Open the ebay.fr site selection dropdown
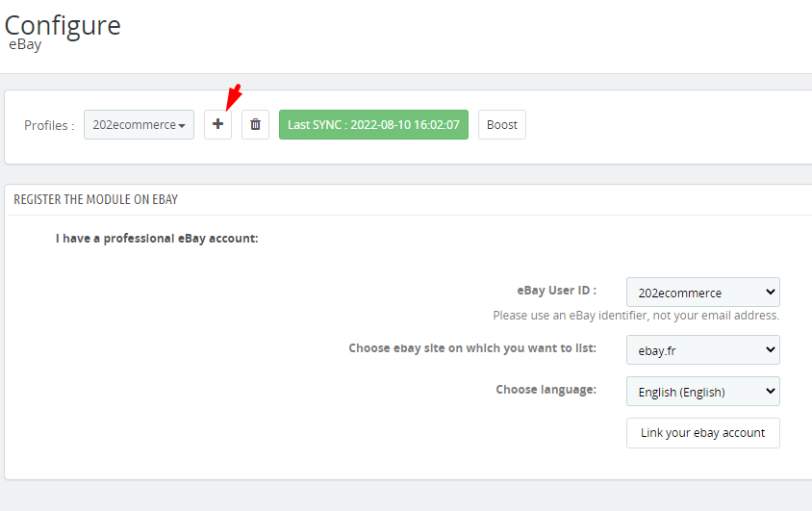This screenshot has width=812, height=511. coord(702,350)
